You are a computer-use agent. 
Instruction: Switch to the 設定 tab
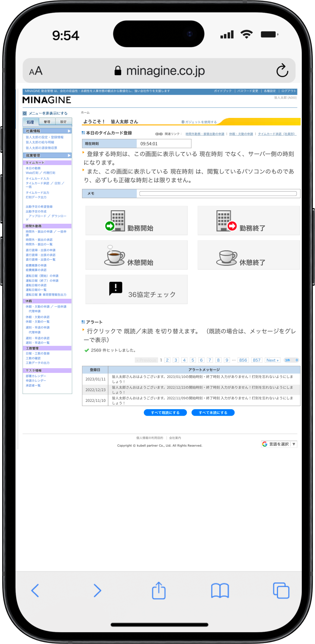click(64, 122)
